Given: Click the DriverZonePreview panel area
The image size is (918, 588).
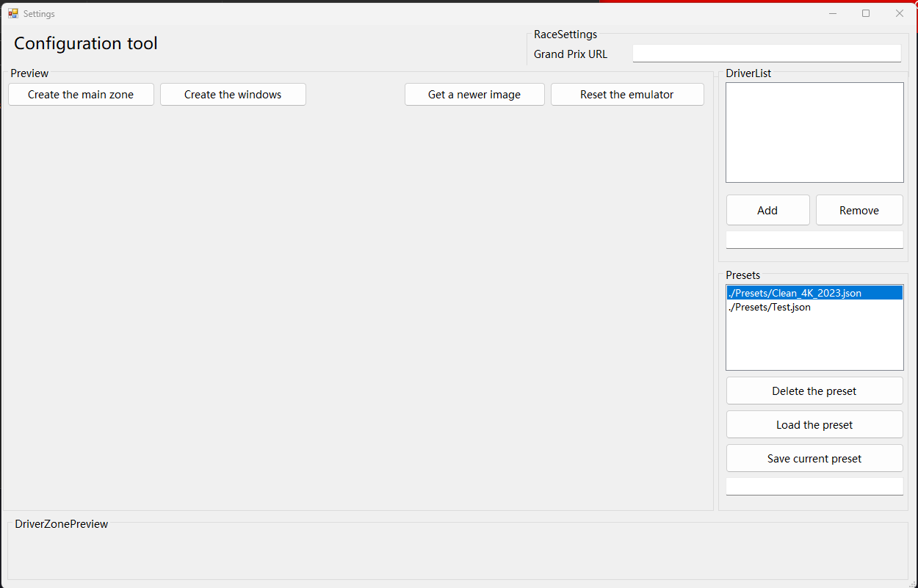Looking at the screenshot, I should (x=360, y=551).
